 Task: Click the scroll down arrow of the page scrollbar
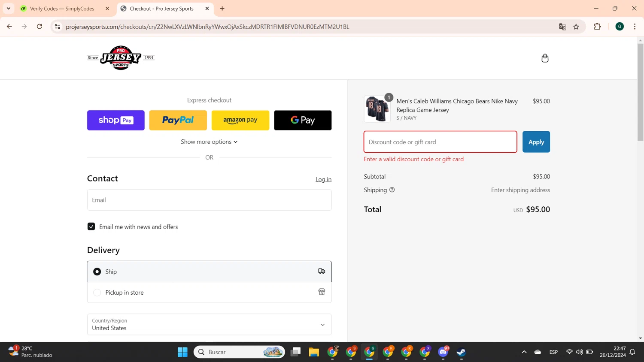[x=641, y=338]
